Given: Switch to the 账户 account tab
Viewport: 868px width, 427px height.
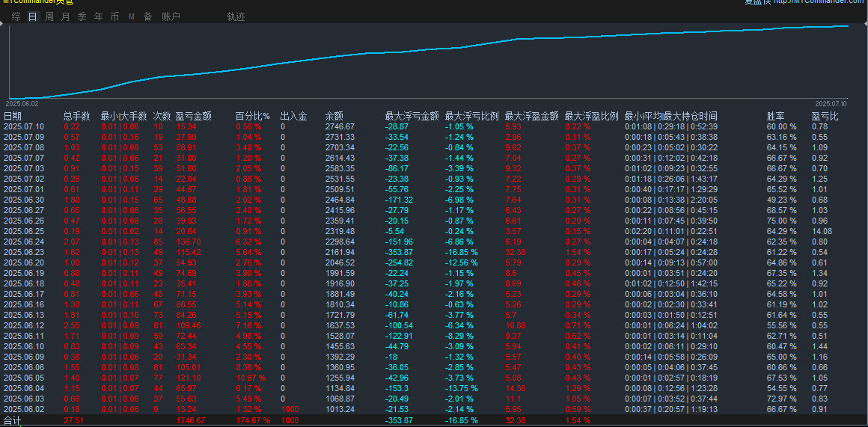Looking at the screenshot, I should (171, 16).
